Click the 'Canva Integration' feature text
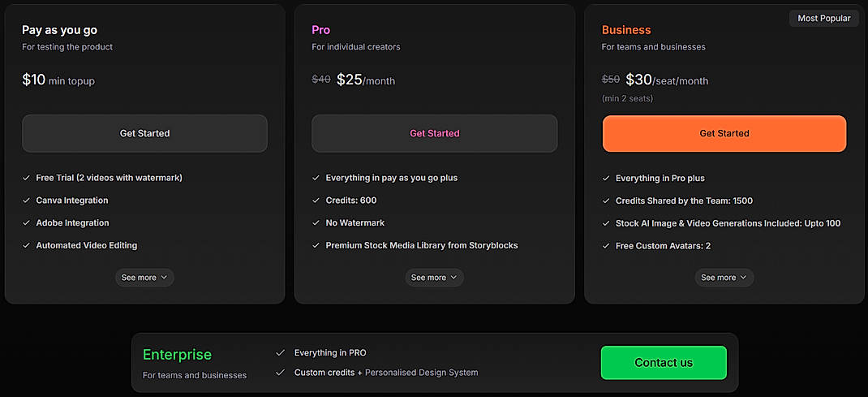 (72, 200)
